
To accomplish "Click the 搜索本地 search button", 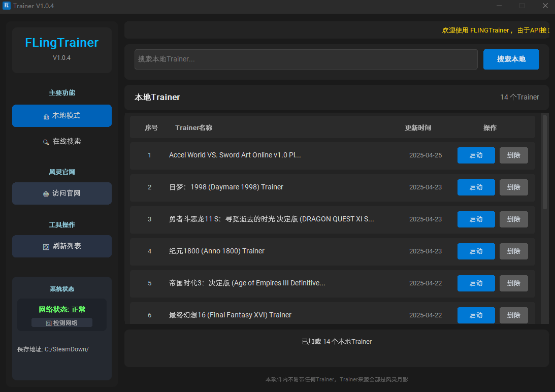I will point(511,59).
